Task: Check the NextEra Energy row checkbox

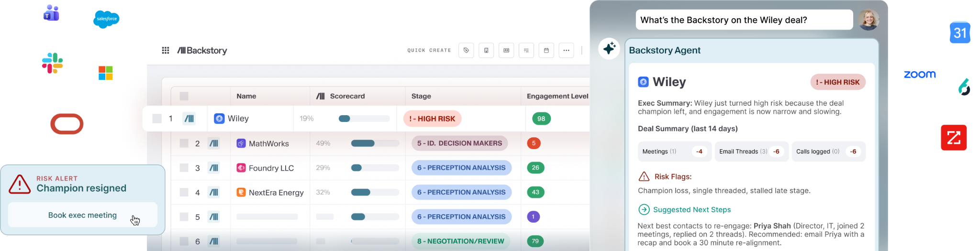Action: click(x=184, y=192)
